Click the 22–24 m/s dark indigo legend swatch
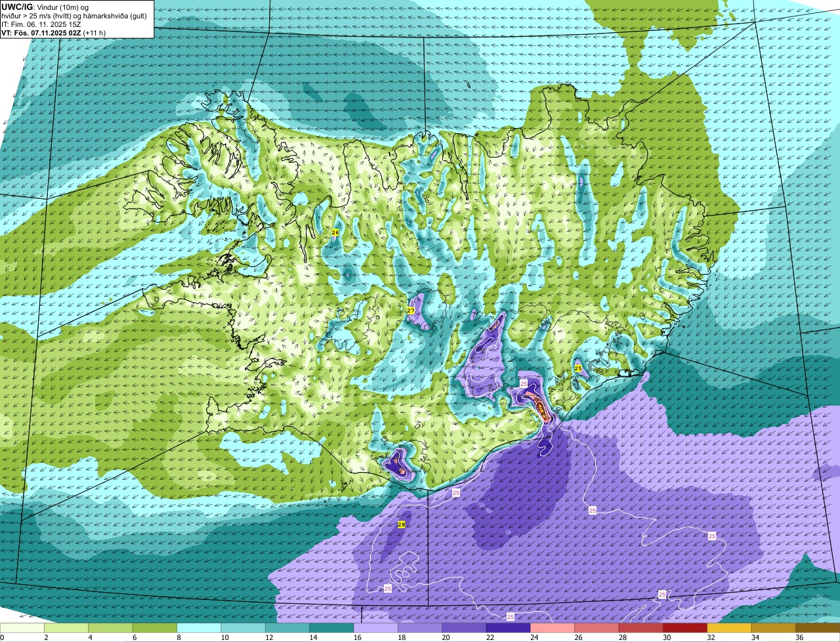Viewport: 840px width, 642px height. [x=508, y=628]
